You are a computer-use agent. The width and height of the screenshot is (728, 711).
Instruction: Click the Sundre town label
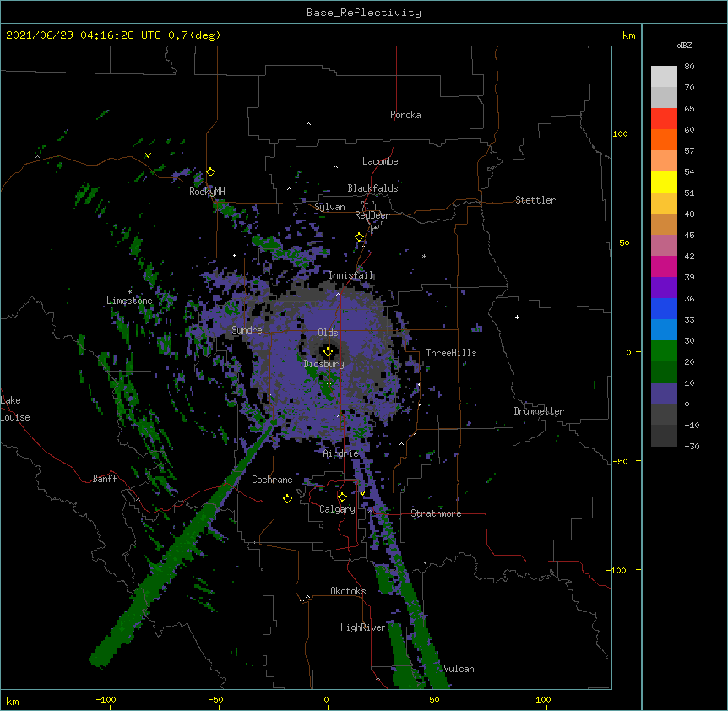coord(247,330)
